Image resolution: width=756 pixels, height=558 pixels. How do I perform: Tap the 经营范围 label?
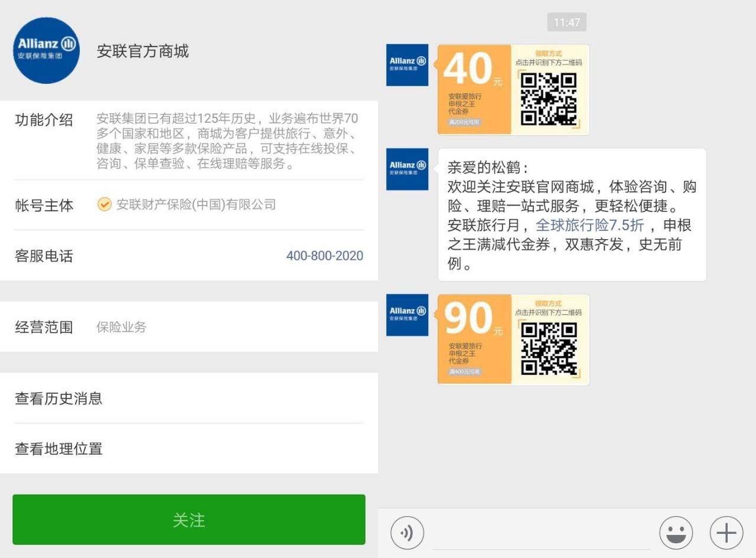pyautogui.click(x=44, y=327)
